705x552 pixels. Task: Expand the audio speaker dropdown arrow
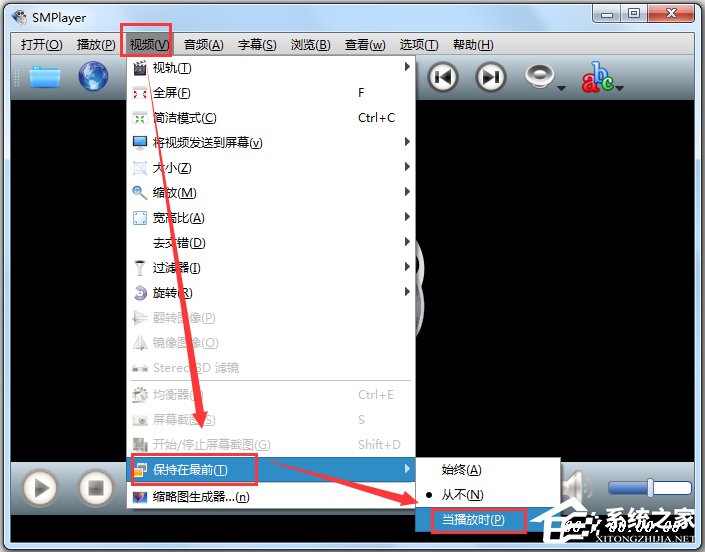point(562,88)
